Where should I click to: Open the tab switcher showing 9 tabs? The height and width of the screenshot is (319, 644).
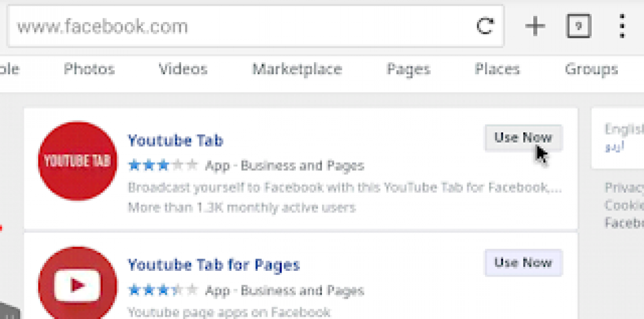[x=578, y=26]
